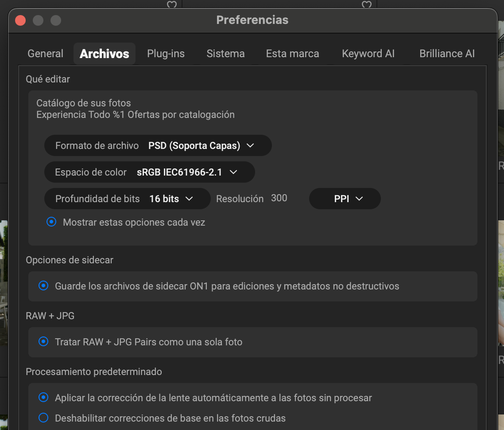The width and height of the screenshot is (504, 430).
Task: Go to the Sistema tab
Action: (225, 54)
